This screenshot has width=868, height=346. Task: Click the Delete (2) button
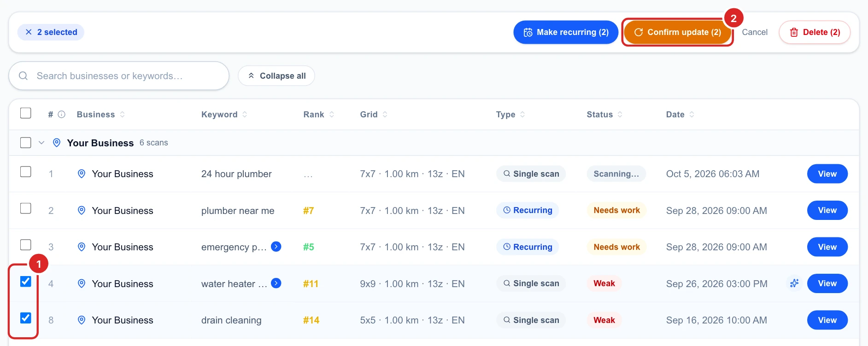[x=815, y=32]
